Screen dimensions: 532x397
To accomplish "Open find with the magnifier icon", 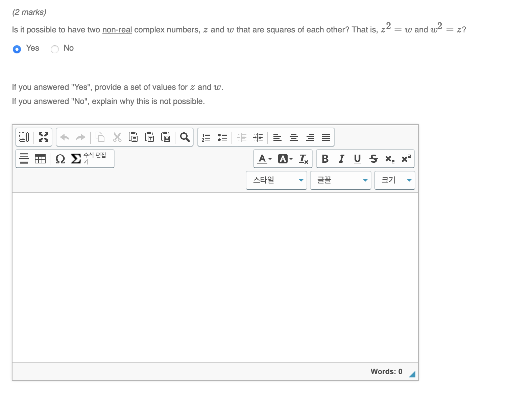I will (185, 137).
